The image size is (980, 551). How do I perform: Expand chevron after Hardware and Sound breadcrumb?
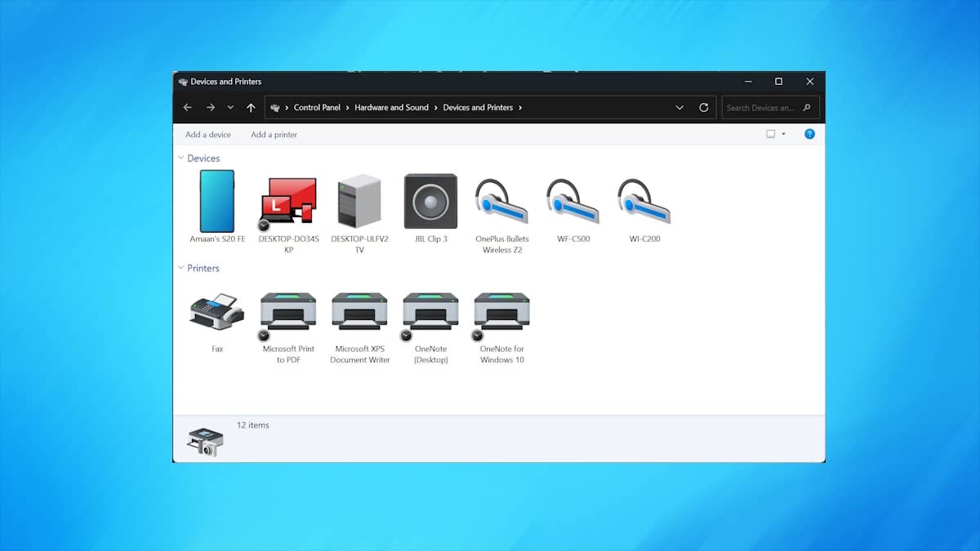click(436, 108)
